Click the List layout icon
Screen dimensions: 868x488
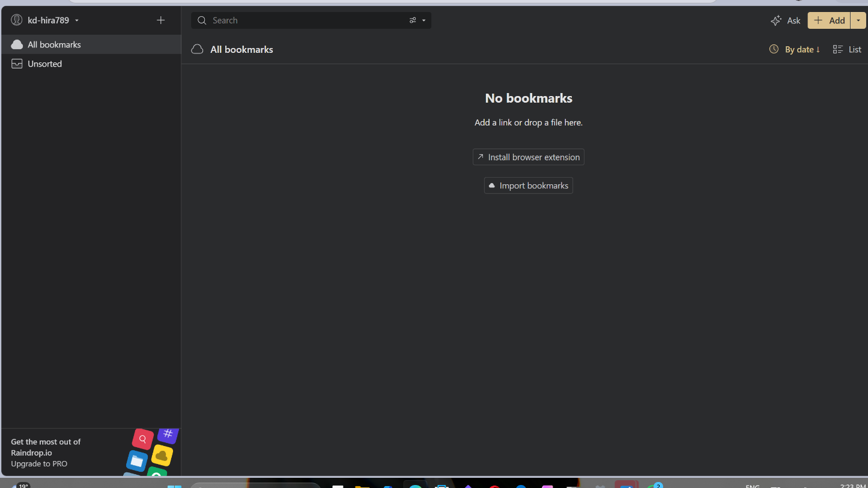(837, 49)
